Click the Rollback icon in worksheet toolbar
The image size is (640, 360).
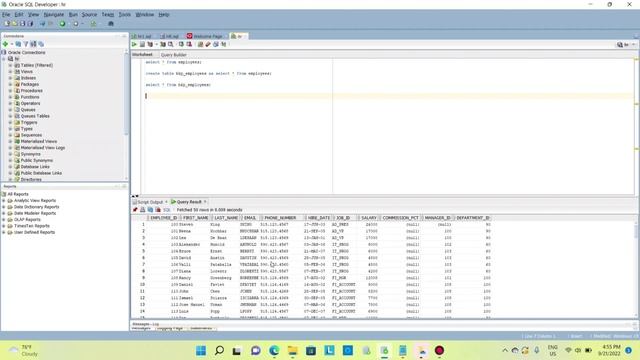pyautogui.click(x=189, y=44)
